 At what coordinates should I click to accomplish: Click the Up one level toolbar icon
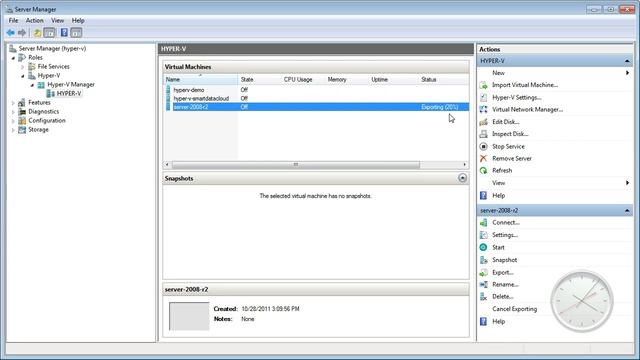click(37, 33)
